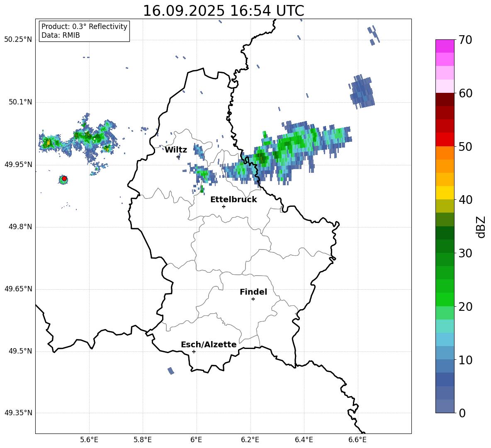Click the 5.6°E longitude label

coord(89,440)
